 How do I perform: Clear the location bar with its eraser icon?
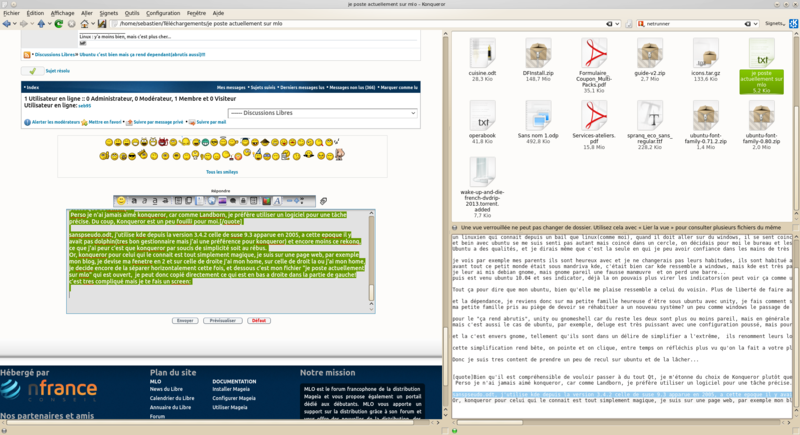[609, 23]
